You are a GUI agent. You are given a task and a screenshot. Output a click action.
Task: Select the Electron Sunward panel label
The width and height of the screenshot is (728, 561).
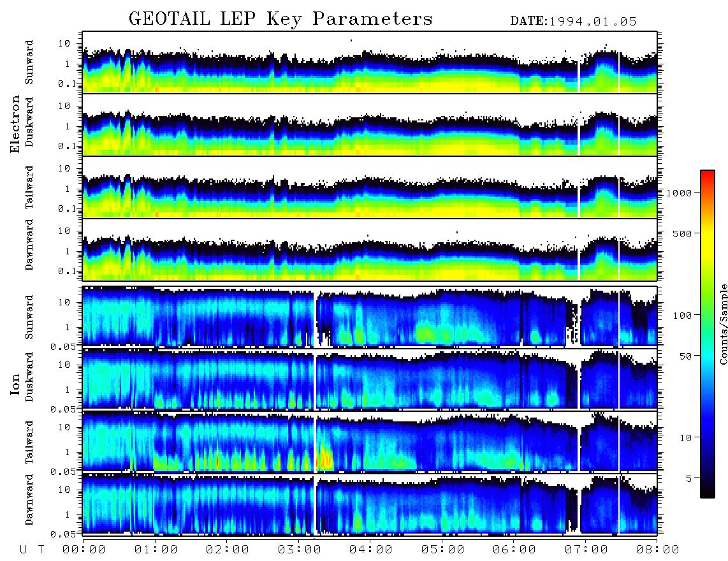(29, 62)
